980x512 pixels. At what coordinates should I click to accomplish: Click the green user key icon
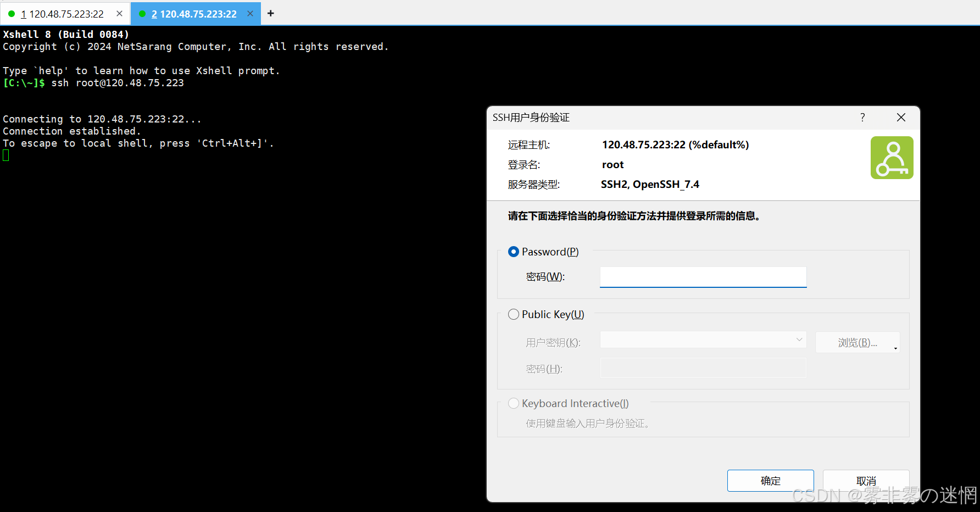pos(892,158)
